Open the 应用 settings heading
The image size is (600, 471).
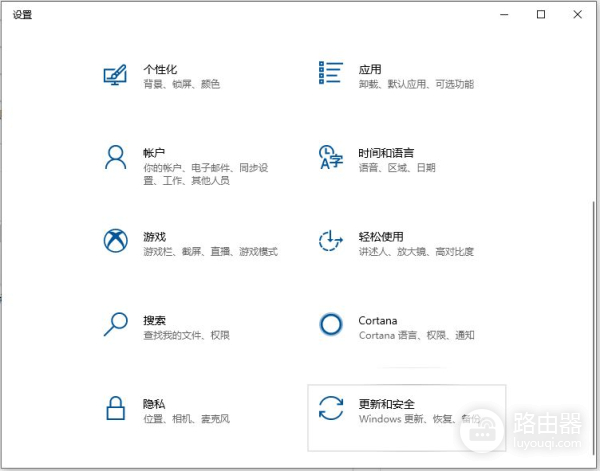coord(370,70)
